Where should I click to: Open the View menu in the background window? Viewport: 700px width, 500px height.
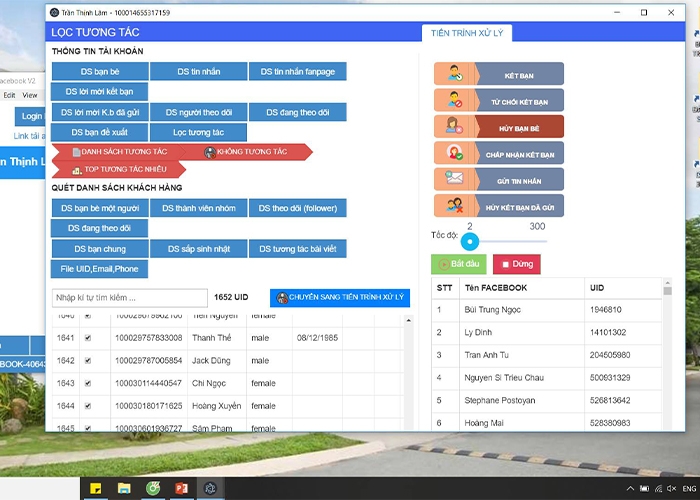(x=29, y=95)
